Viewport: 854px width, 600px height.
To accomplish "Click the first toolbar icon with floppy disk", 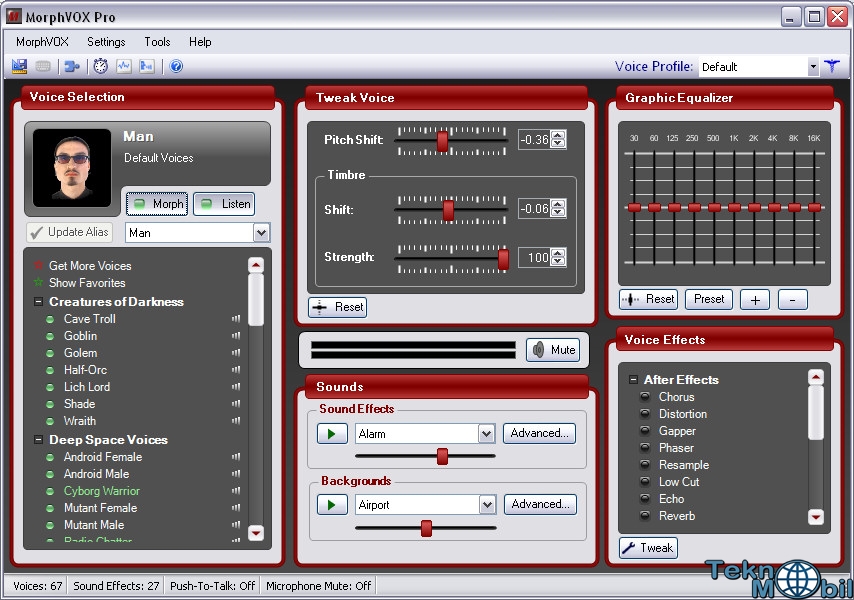I will point(20,66).
